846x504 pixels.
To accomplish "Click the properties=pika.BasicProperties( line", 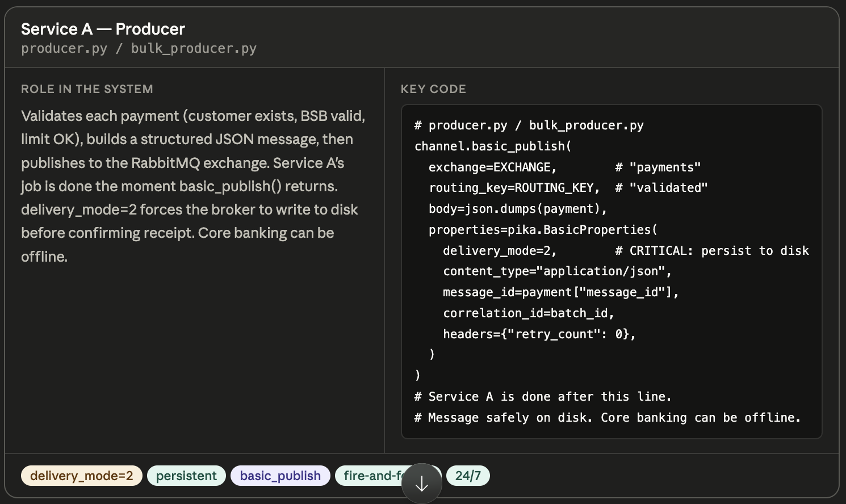I will [x=543, y=230].
